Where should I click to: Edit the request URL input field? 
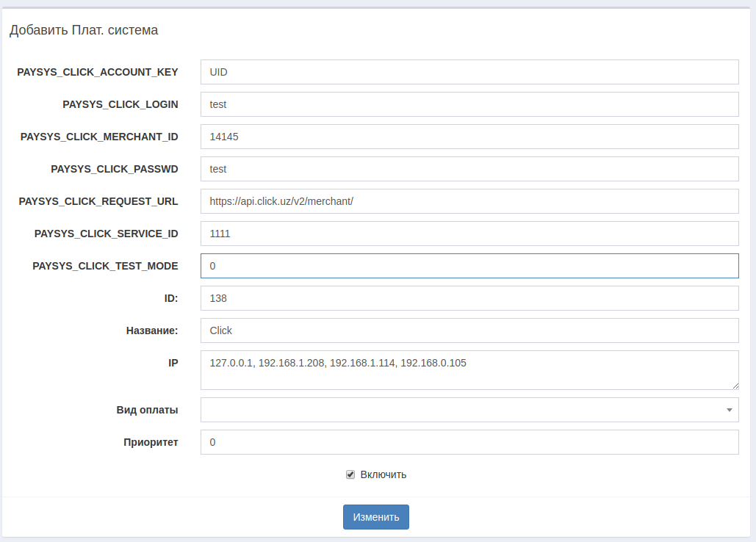point(469,201)
